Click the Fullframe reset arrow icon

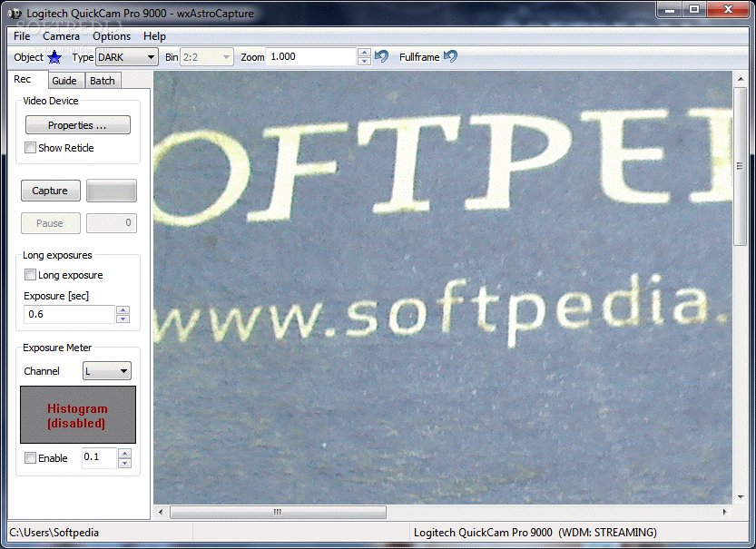point(450,56)
